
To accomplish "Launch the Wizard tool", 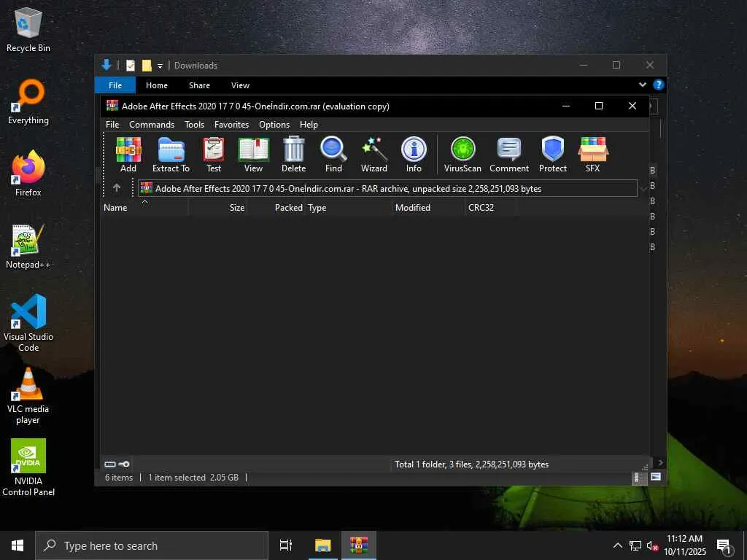I will coord(374,155).
